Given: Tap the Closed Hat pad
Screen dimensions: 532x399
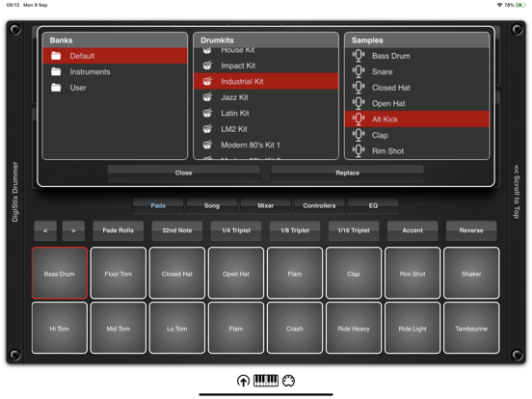Looking at the screenshot, I should [x=177, y=274].
